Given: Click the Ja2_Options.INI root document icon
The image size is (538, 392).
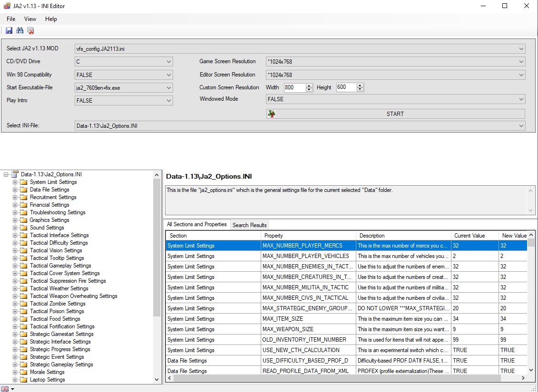Looking at the screenshot, I should tap(15, 174).
